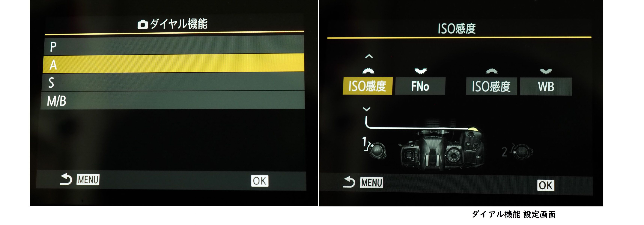This screenshot has height=225, width=644.
Task: Click the back arrow icon on left screen
Action: point(66,179)
